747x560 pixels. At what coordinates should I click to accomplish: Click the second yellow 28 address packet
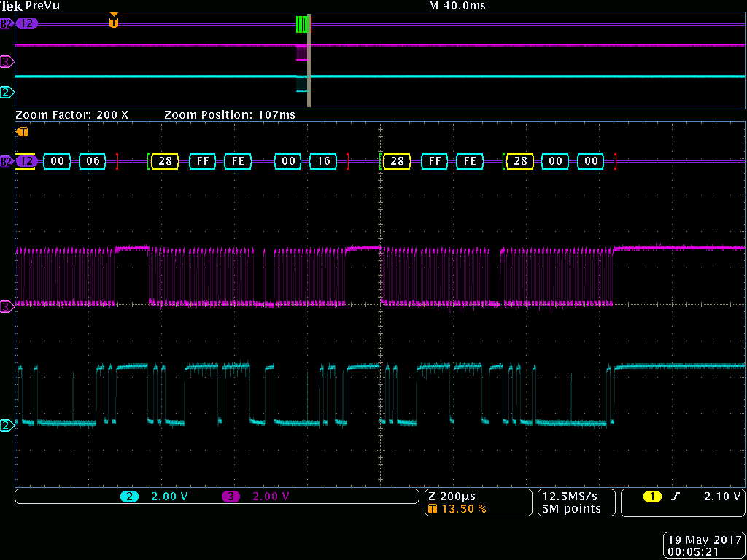pos(397,161)
